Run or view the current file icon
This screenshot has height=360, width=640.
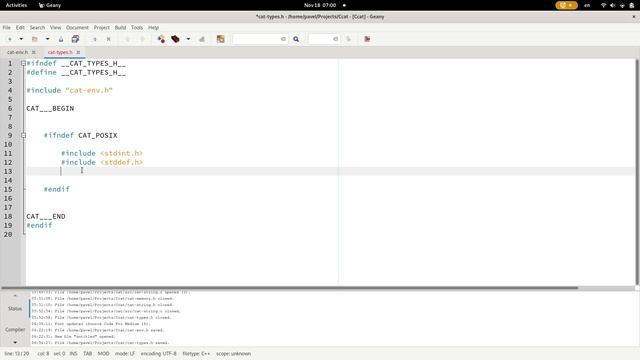[202, 39]
